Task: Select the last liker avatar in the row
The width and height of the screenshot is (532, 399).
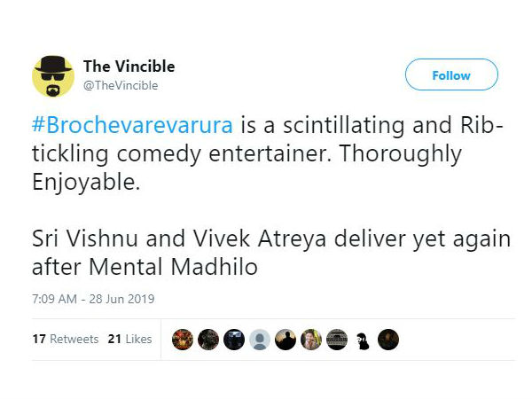Action: pos(388,340)
